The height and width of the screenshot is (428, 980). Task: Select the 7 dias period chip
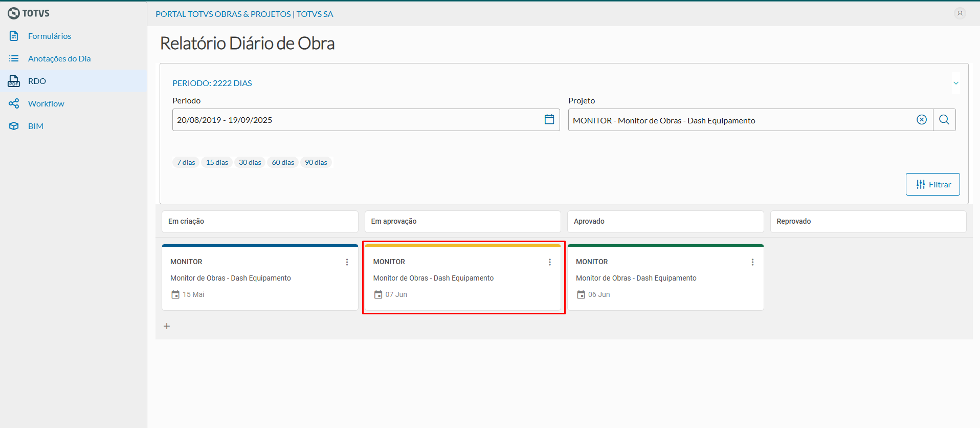pos(186,162)
